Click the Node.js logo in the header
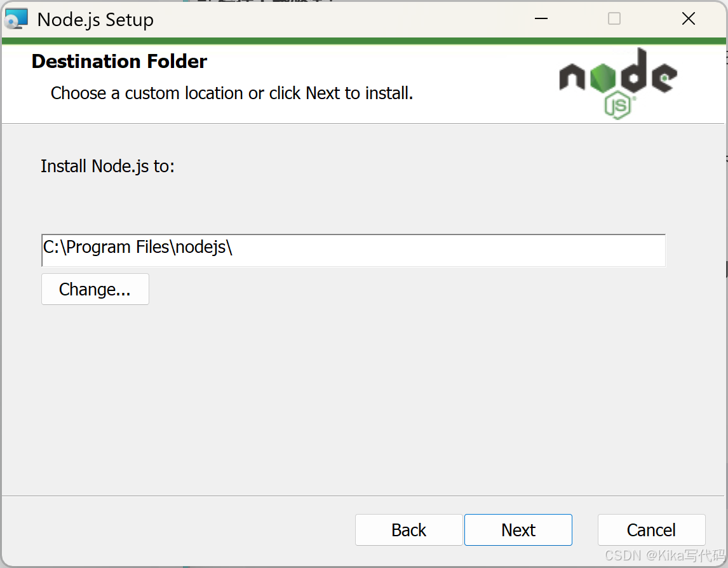The height and width of the screenshot is (568, 728). coord(619,84)
